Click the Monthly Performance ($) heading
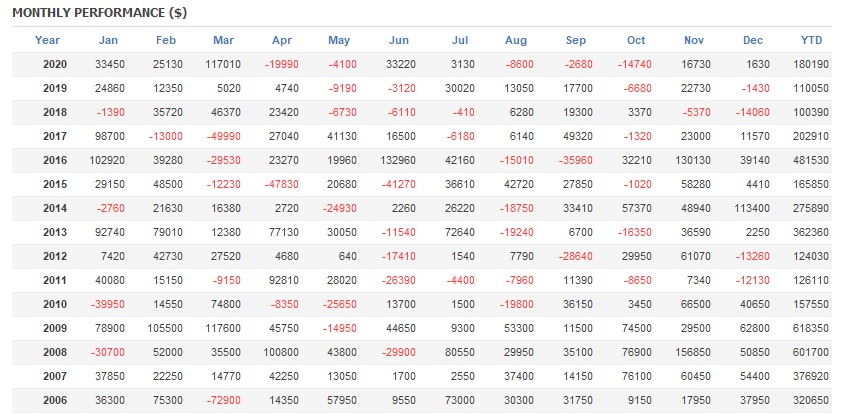 99,13
